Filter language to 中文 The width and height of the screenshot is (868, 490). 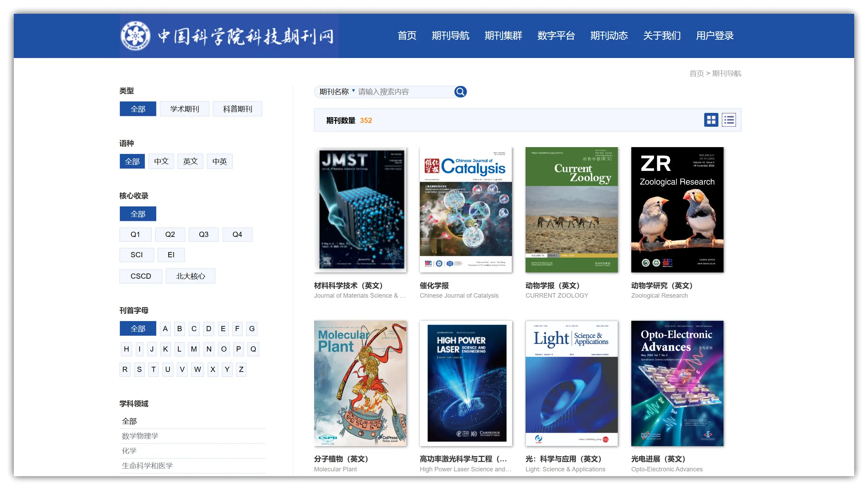161,161
